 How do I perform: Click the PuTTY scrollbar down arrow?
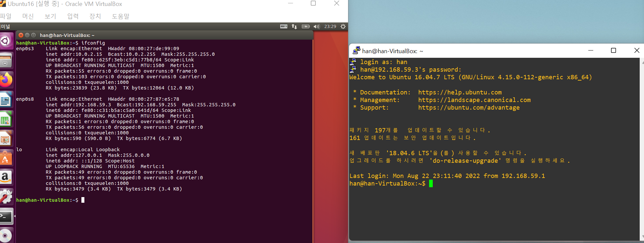[642, 237]
